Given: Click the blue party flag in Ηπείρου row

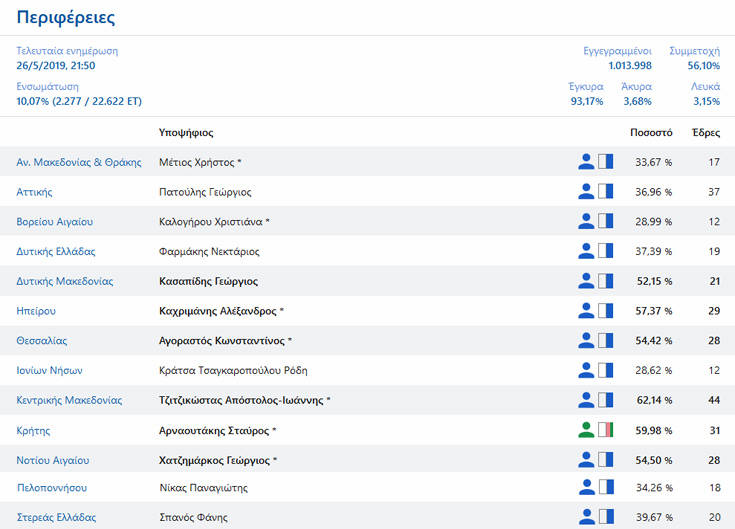Looking at the screenshot, I should tap(605, 311).
